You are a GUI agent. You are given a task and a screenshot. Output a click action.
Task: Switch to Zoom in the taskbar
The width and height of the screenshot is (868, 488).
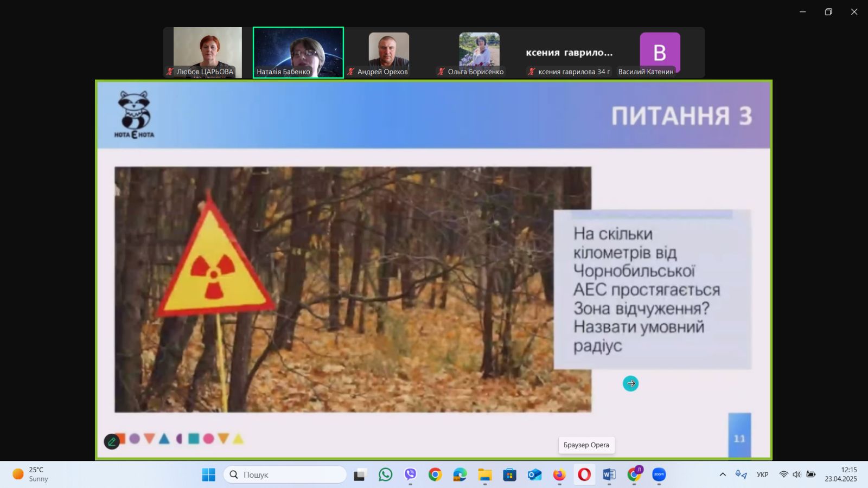pos(659,474)
